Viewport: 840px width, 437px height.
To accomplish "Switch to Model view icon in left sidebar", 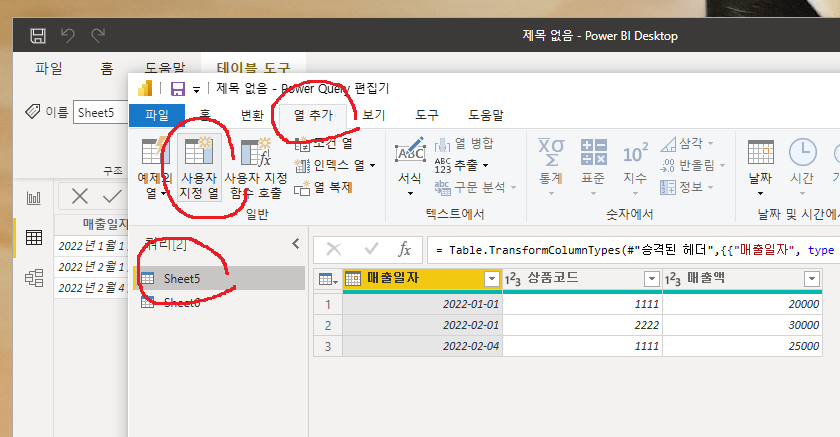I will (34, 277).
